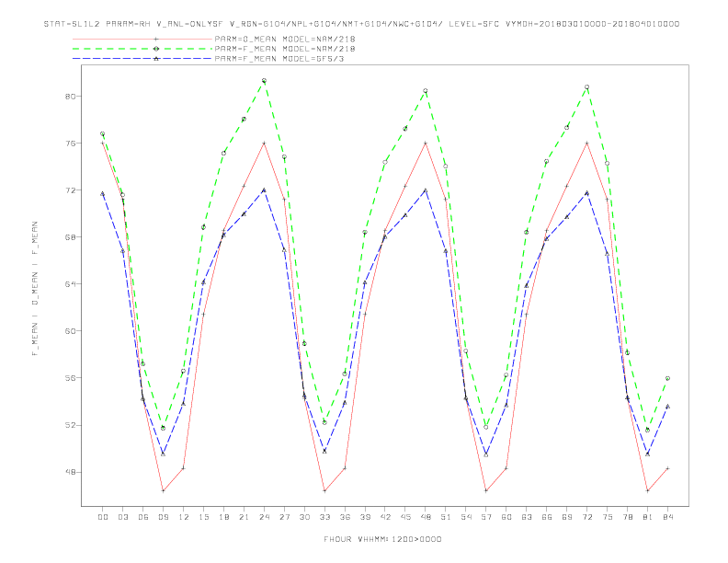Click y-axis tick label 48

pyautogui.click(x=71, y=472)
